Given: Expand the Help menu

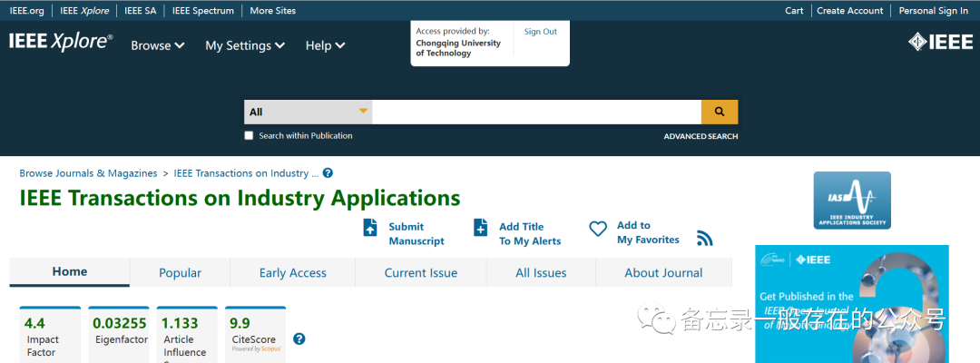Looking at the screenshot, I should point(325,45).
